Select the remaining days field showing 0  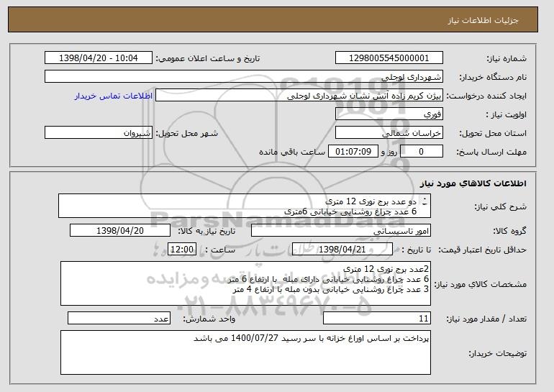coord(421,152)
